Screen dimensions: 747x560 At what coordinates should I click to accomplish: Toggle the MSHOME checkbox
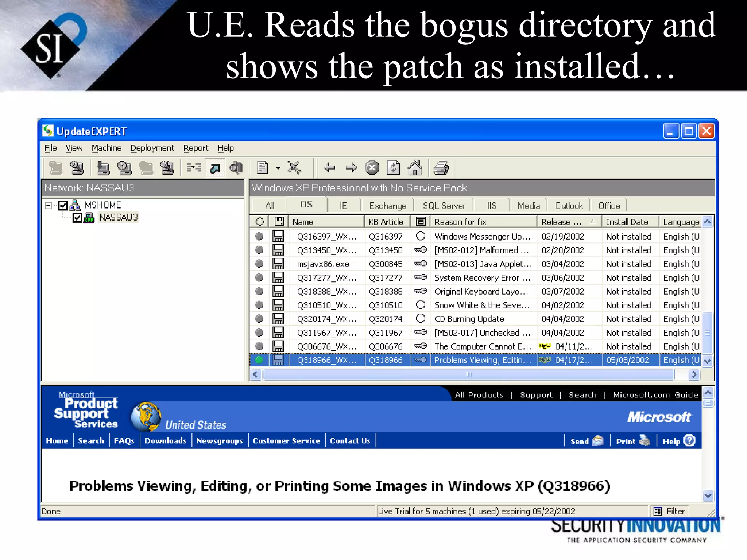pos(63,205)
